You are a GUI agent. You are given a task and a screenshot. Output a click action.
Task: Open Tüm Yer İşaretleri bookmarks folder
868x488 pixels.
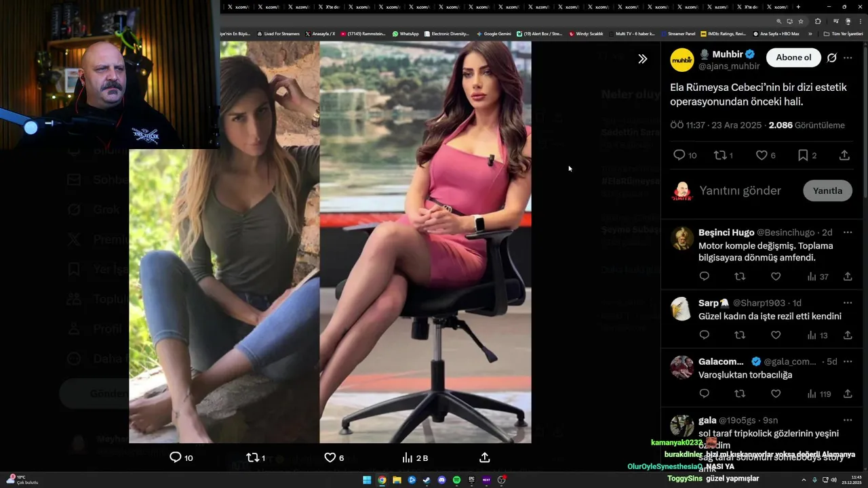[x=843, y=34]
